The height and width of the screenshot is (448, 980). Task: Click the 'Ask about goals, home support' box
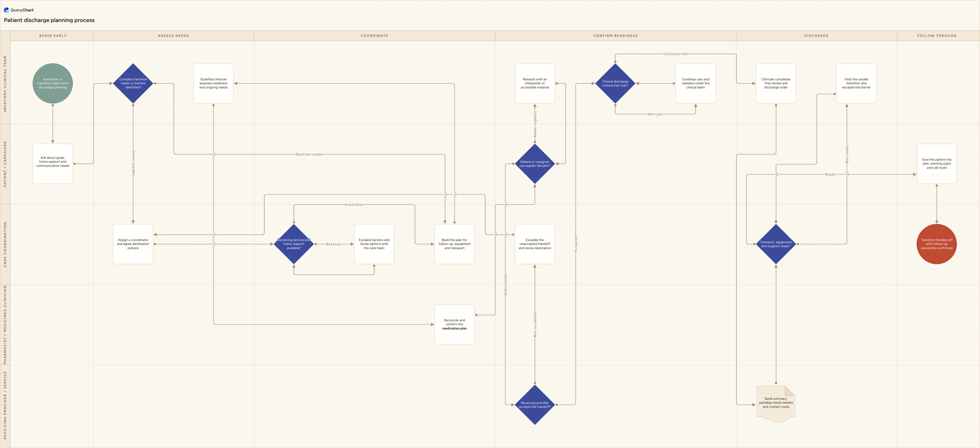pos(53,163)
